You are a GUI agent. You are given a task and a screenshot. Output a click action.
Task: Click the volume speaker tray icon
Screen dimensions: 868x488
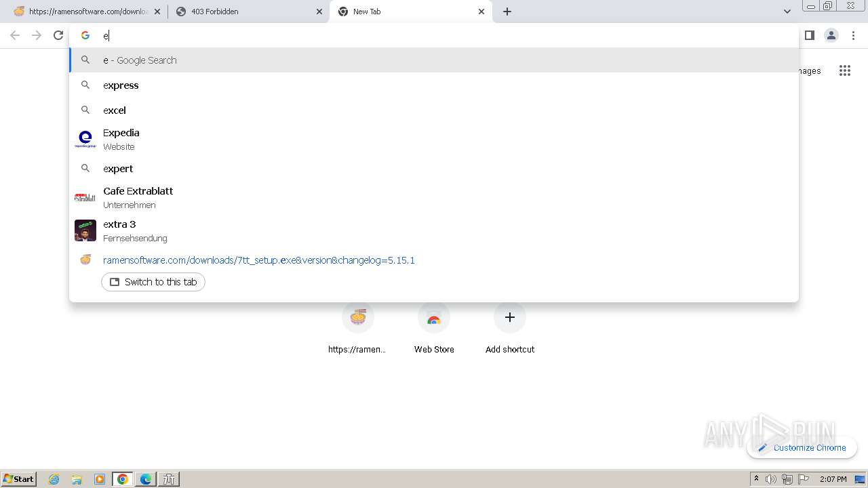pos(771,479)
